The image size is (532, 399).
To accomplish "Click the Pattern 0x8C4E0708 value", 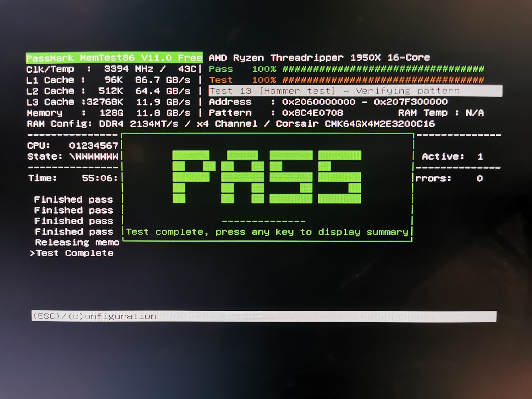I will pyautogui.click(x=312, y=113).
